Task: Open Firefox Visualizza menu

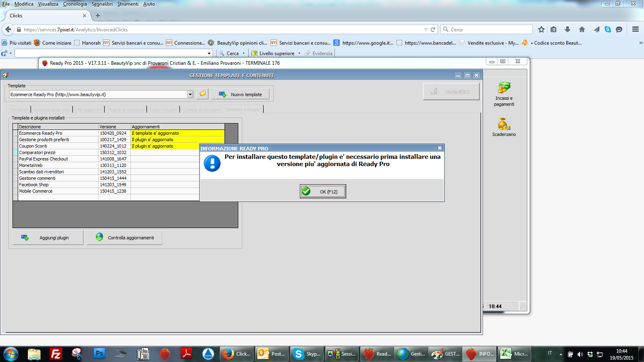Action: 48,4
